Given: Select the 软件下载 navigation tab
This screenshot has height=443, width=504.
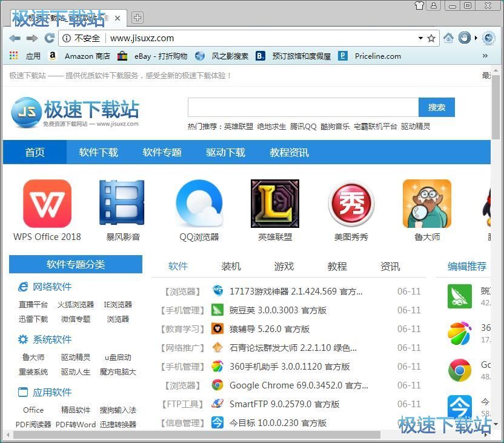Looking at the screenshot, I should [98, 152].
